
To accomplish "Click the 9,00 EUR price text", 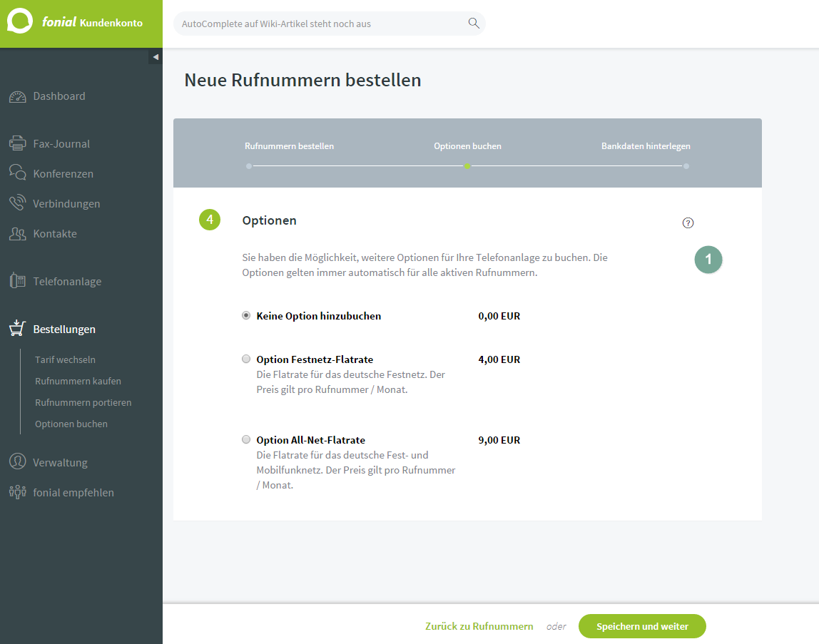I will (499, 440).
